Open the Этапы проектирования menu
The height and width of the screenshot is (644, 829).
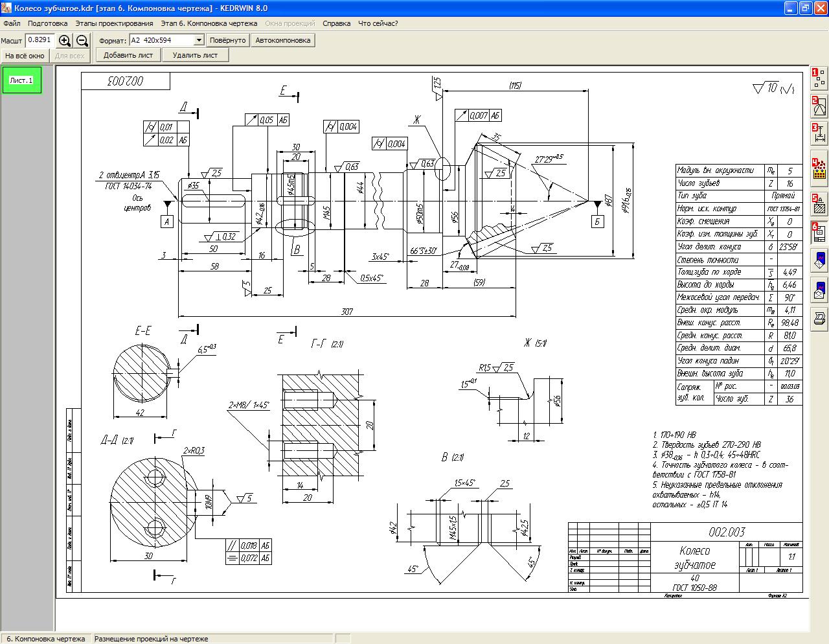pos(114,23)
